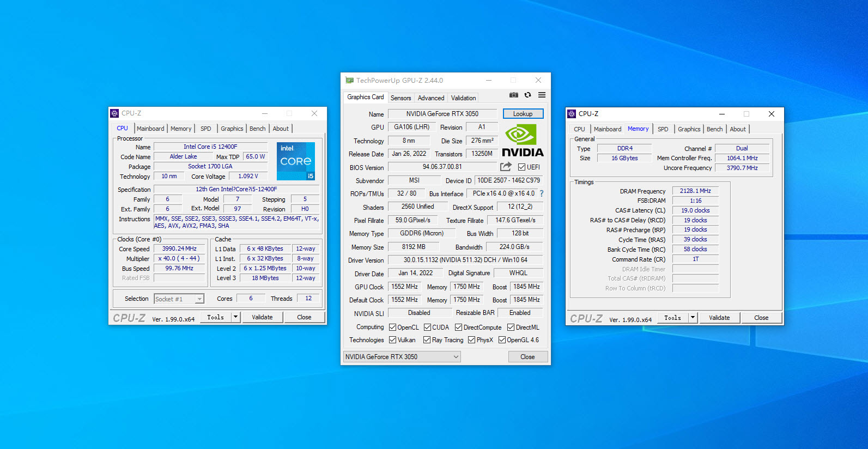Click the BIOS export share icon
Image resolution: width=868 pixels, height=449 pixels.
point(506,167)
